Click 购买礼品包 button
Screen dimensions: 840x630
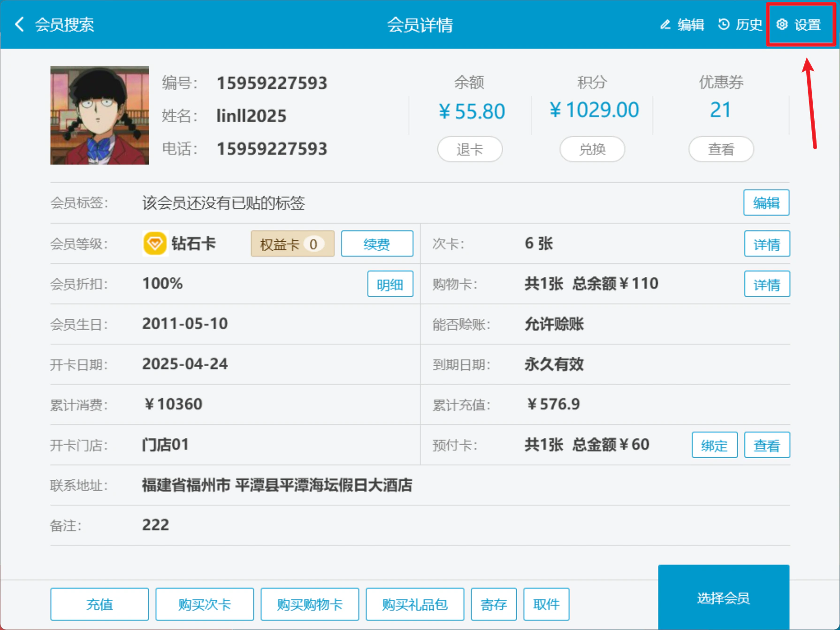point(415,604)
